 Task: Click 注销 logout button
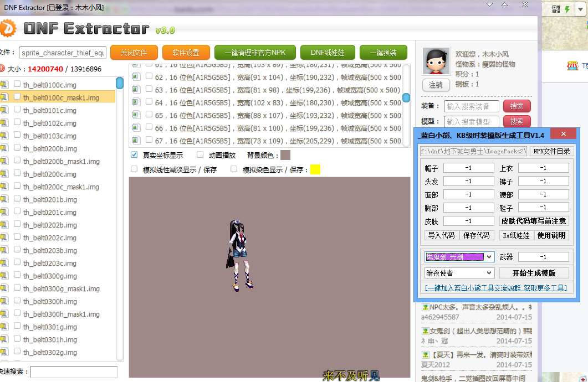point(436,85)
